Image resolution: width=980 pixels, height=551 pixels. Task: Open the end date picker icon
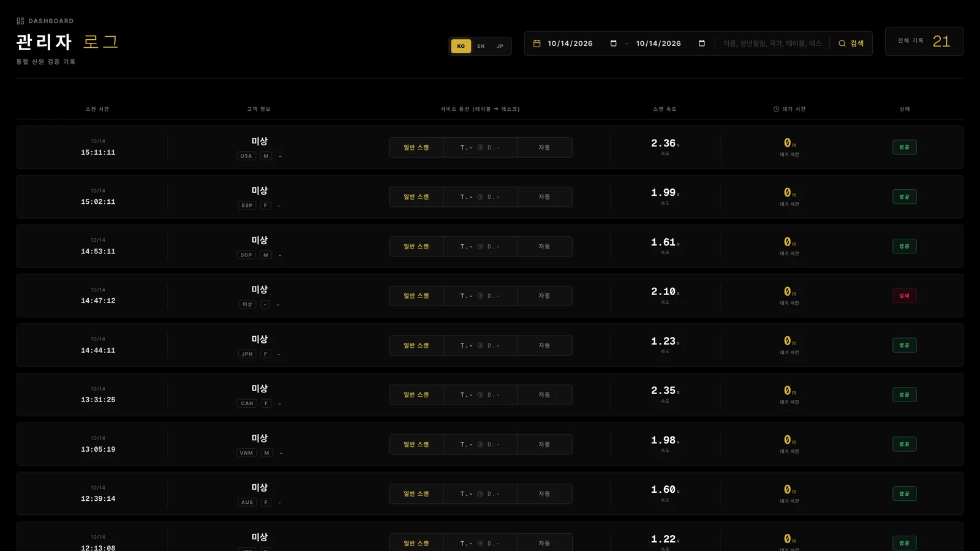click(702, 43)
